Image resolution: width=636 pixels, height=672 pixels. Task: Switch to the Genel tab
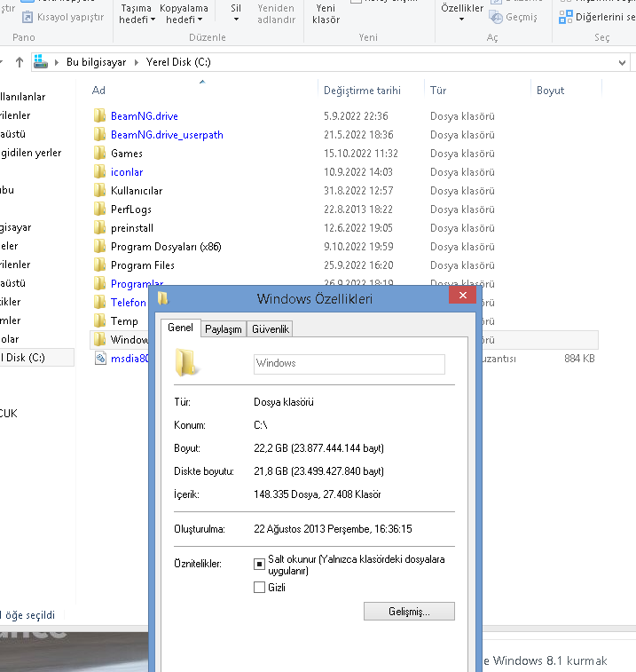point(180,328)
